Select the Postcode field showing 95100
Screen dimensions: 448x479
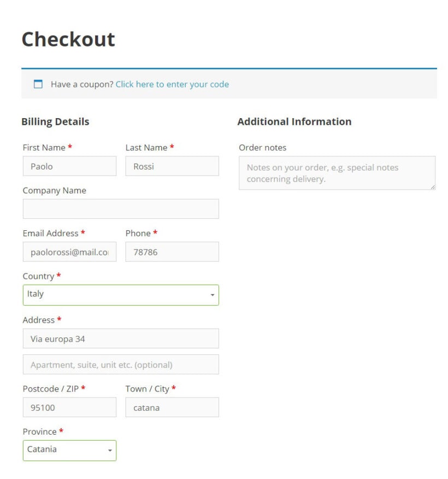pos(69,407)
